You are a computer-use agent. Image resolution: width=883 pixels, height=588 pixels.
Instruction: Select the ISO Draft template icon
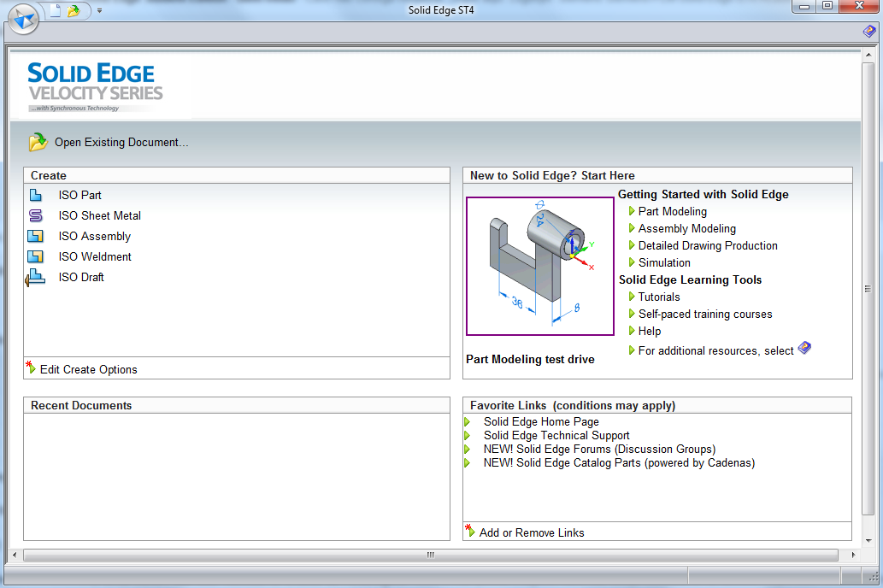tap(35, 277)
